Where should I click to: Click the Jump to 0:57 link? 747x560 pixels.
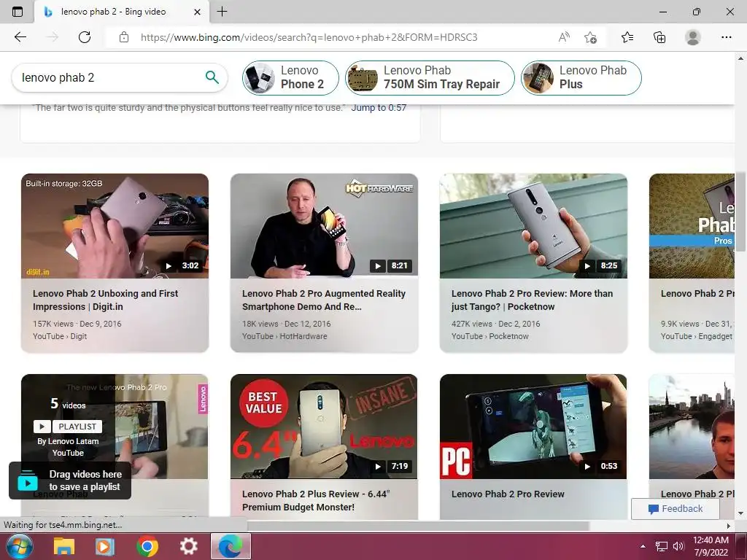pyautogui.click(x=379, y=108)
